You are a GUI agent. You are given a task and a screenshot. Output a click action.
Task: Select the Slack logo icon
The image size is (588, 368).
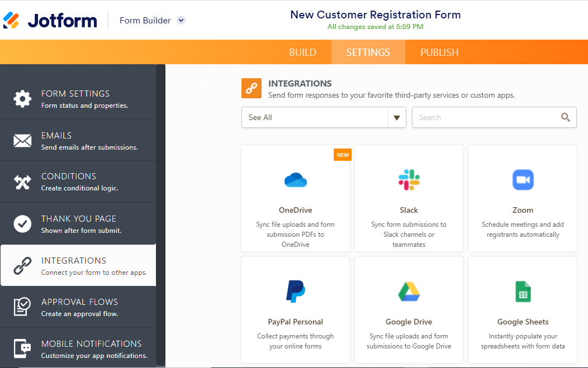pyautogui.click(x=409, y=180)
